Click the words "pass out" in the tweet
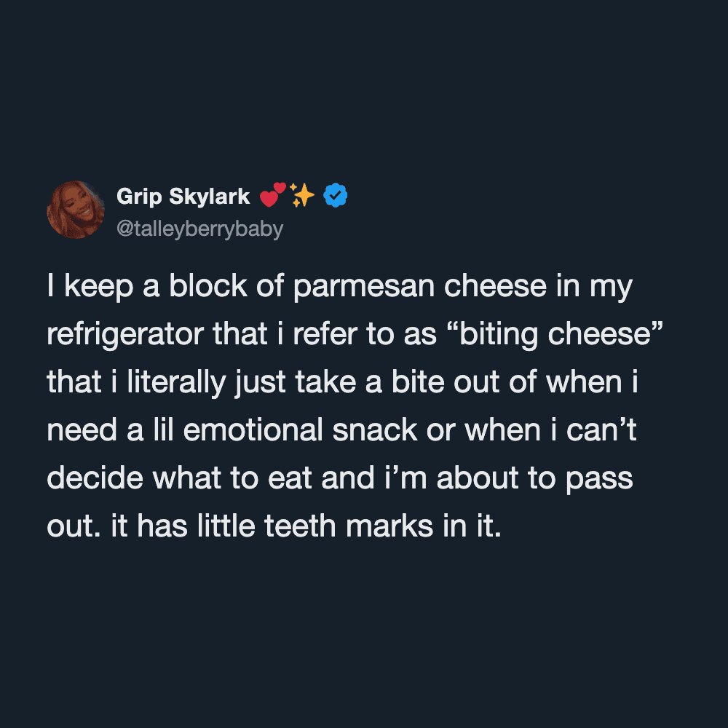Image resolution: width=728 pixels, height=728 pixels. pyautogui.click(x=596, y=478)
